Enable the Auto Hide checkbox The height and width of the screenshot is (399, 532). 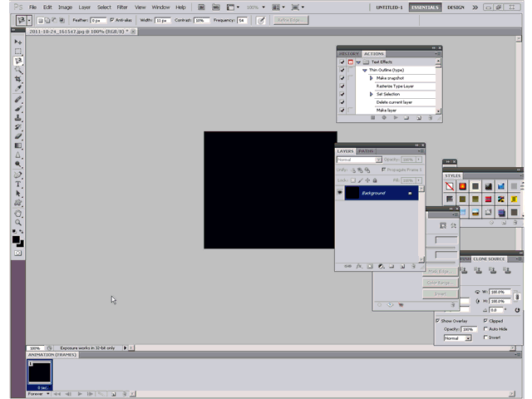[x=485, y=329]
